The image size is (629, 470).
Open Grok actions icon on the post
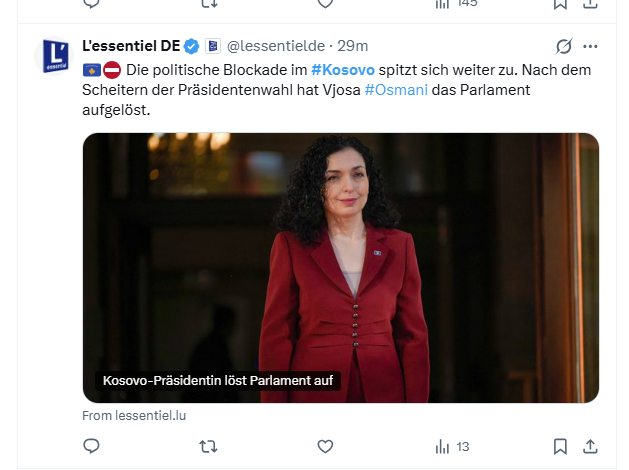pyautogui.click(x=564, y=46)
